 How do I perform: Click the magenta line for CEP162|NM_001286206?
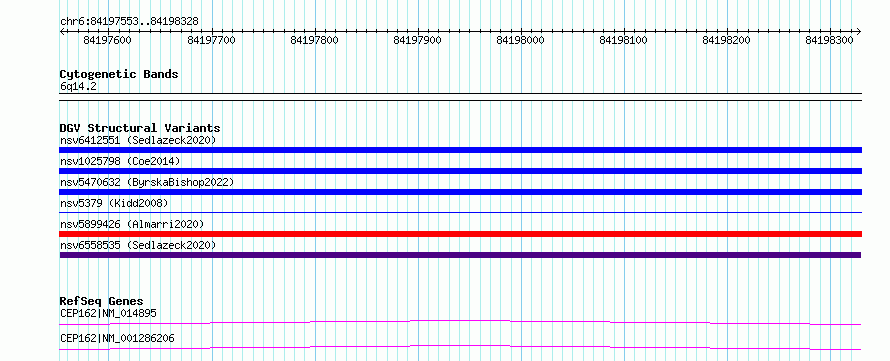pos(460,347)
